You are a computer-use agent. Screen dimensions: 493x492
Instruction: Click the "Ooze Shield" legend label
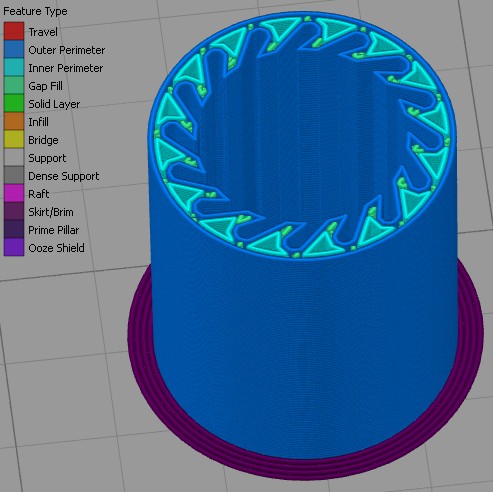point(56,248)
